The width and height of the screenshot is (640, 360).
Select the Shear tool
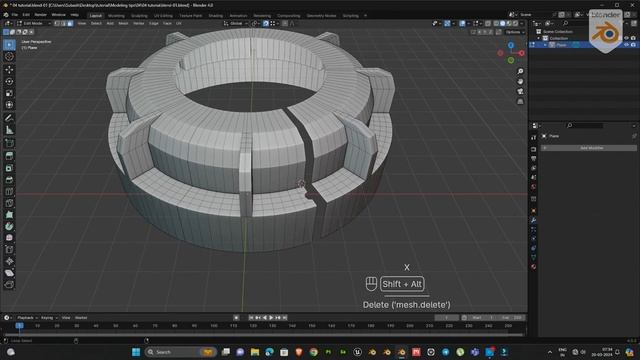(x=9, y=273)
